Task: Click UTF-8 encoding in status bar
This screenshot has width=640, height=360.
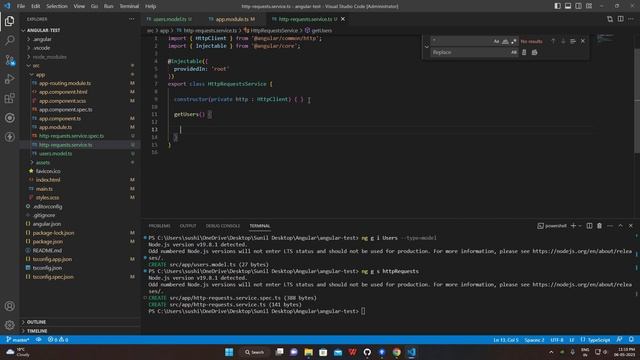Action: (x=557, y=340)
